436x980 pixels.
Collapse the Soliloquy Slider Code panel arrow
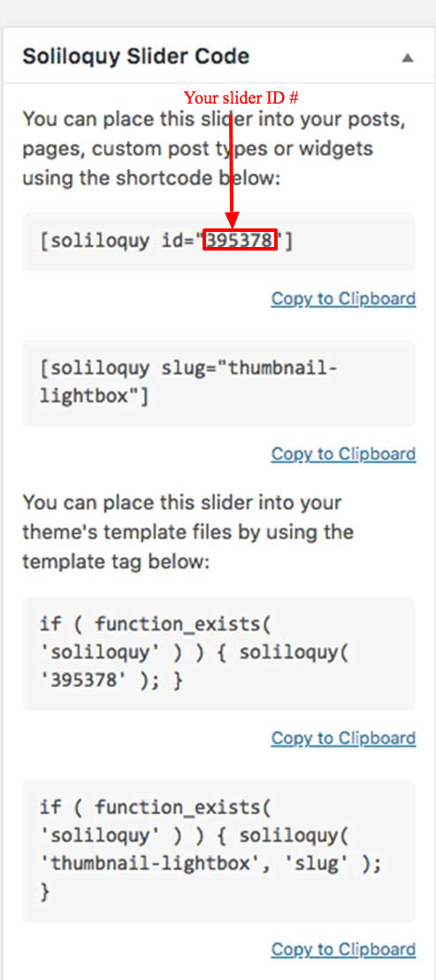[408, 58]
